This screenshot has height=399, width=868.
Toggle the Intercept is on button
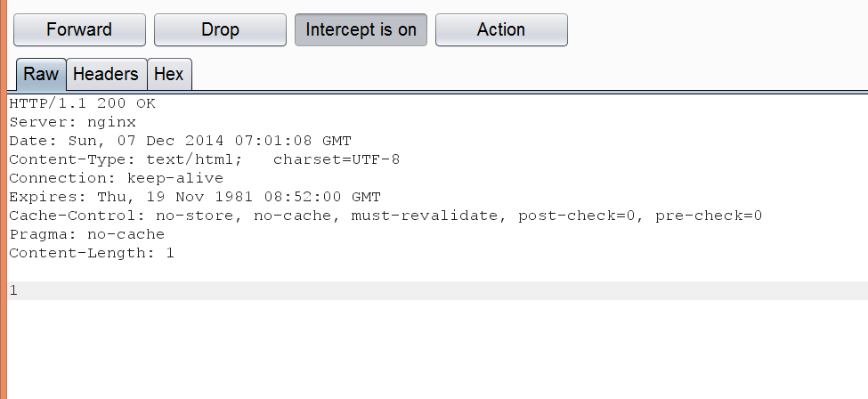pyautogui.click(x=361, y=30)
